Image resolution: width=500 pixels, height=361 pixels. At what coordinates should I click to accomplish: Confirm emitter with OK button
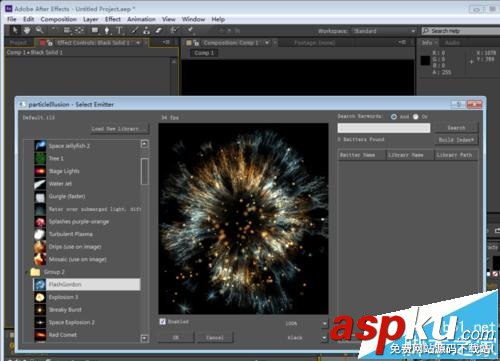tap(176, 337)
